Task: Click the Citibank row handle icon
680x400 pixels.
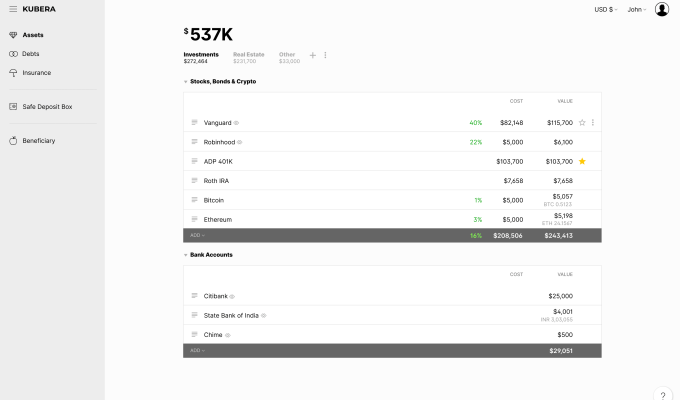Action: coord(194,296)
